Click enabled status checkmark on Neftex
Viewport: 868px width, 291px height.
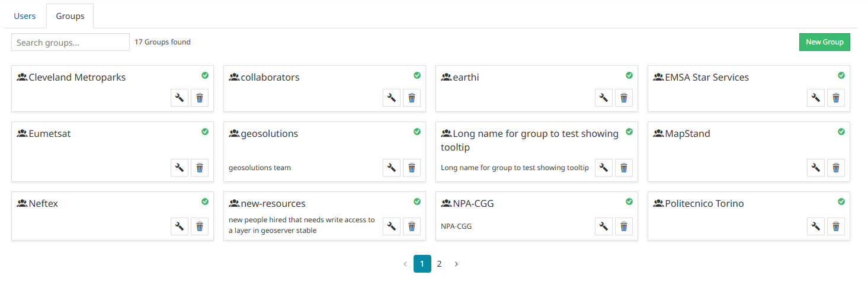(205, 202)
